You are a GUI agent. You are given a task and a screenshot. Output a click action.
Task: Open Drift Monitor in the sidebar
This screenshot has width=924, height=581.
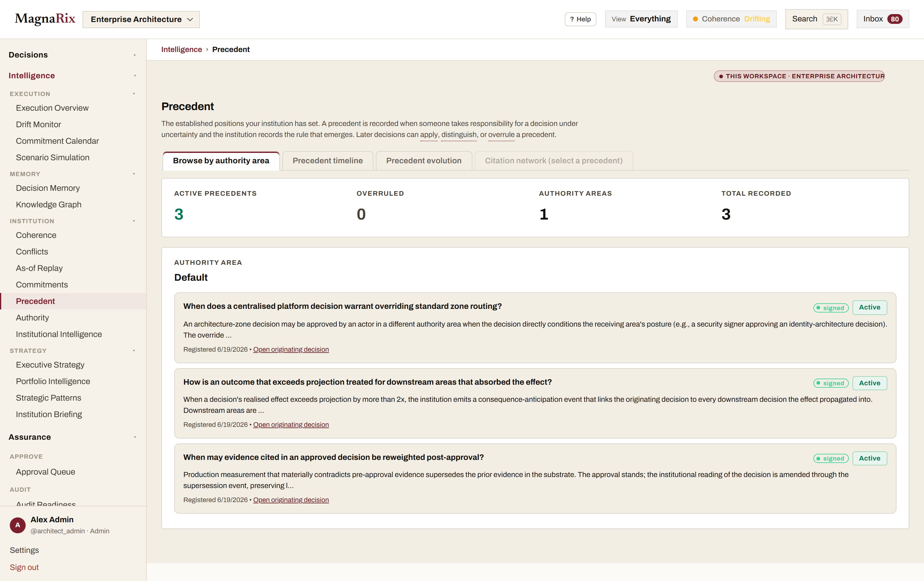click(x=38, y=124)
